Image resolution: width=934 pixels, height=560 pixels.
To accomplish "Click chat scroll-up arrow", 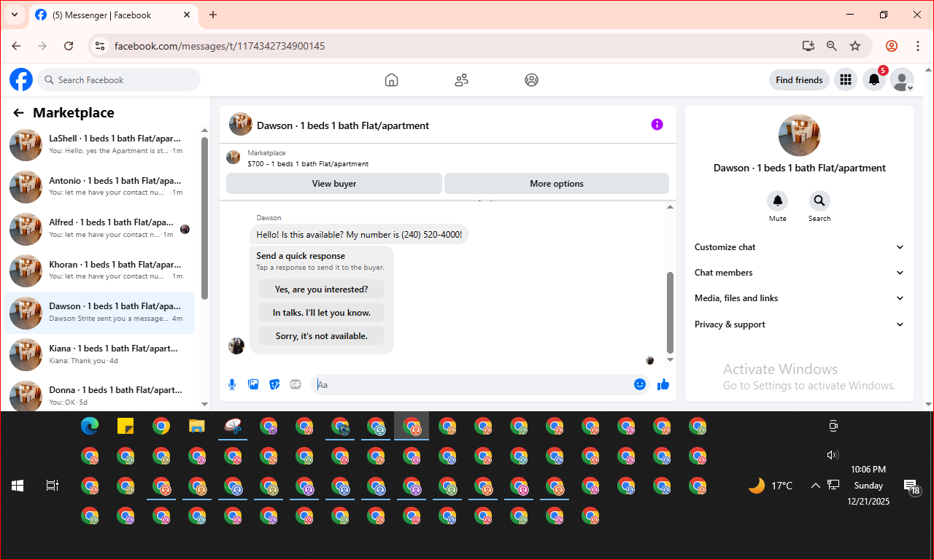I will coord(671,207).
